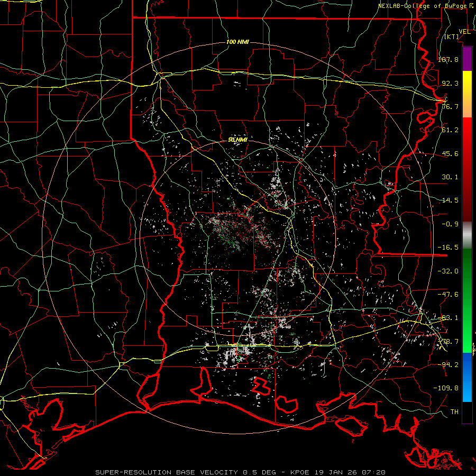
Task: Select the -63.1 scale value
Action: tap(448, 318)
